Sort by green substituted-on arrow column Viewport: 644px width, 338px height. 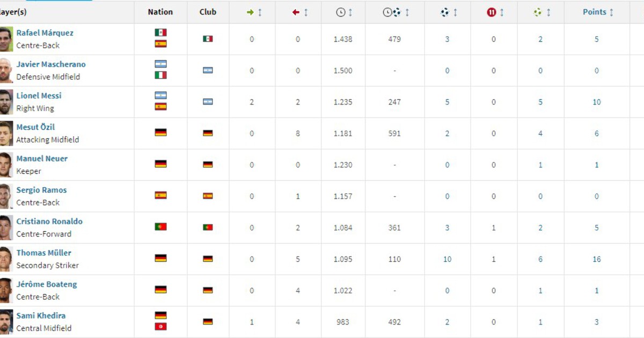[x=250, y=12]
